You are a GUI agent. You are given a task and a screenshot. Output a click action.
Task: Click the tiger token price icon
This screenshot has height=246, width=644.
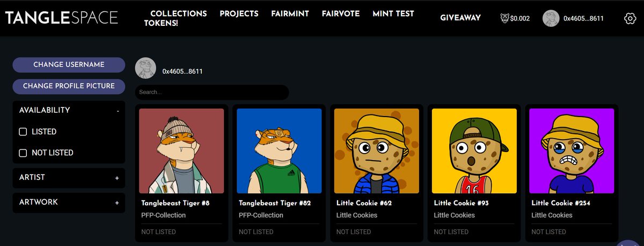(x=504, y=18)
